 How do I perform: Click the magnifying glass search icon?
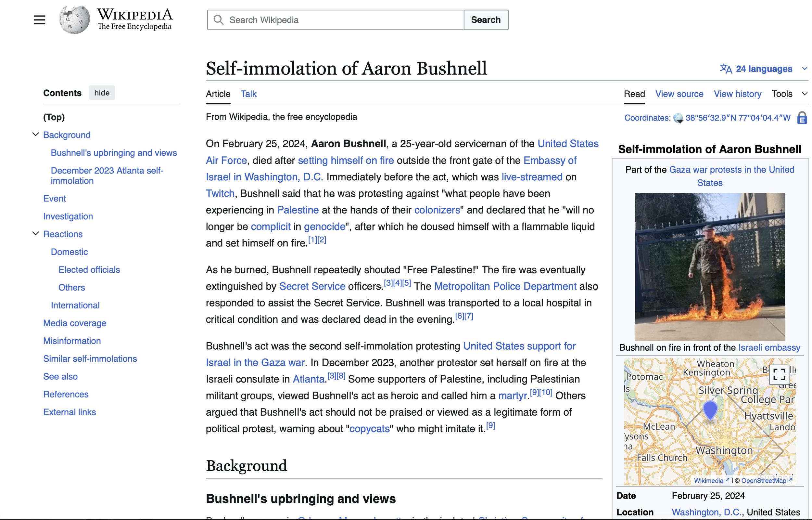pyautogui.click(x=219, y=20)
